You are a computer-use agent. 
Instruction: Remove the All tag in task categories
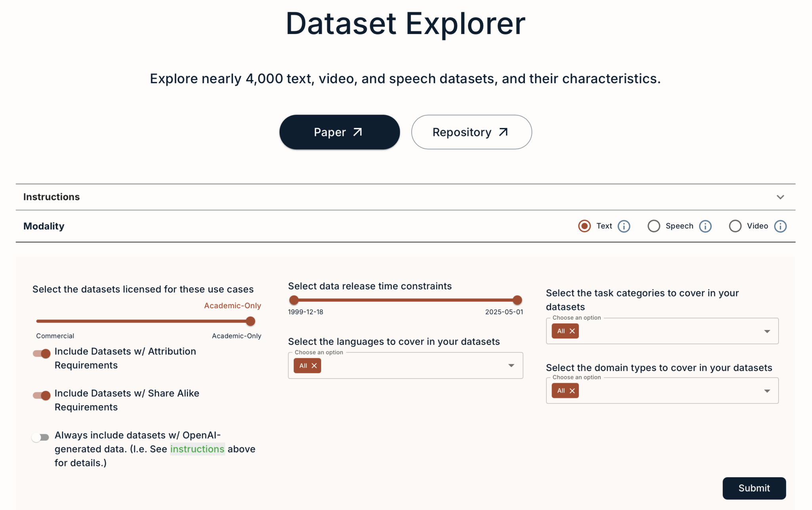572,331
